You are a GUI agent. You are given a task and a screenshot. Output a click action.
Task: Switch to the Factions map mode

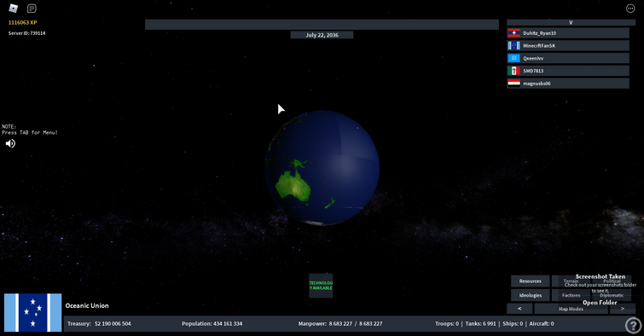[571, 295]
